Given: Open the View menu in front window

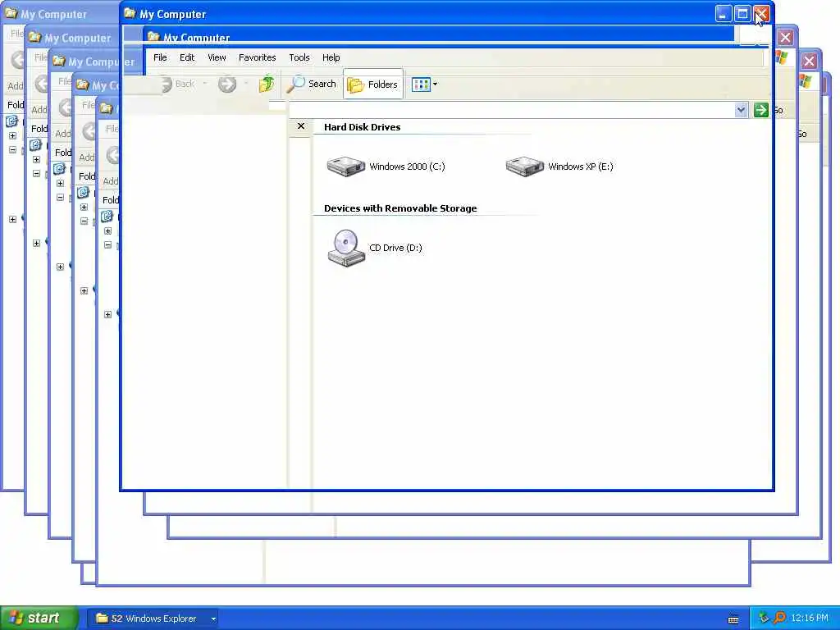Looking at the screenshot, I should point(217,57).
